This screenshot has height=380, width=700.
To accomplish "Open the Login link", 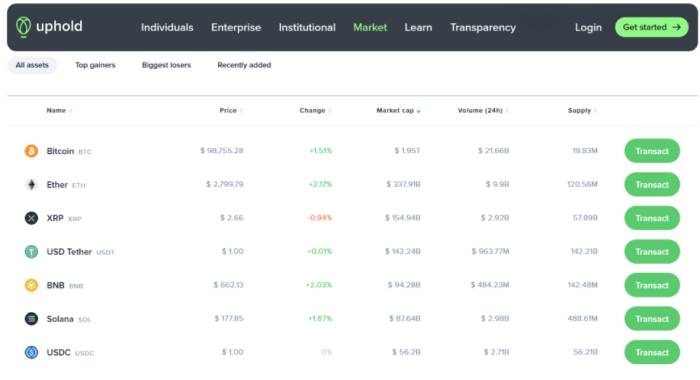I will [588, 27].
